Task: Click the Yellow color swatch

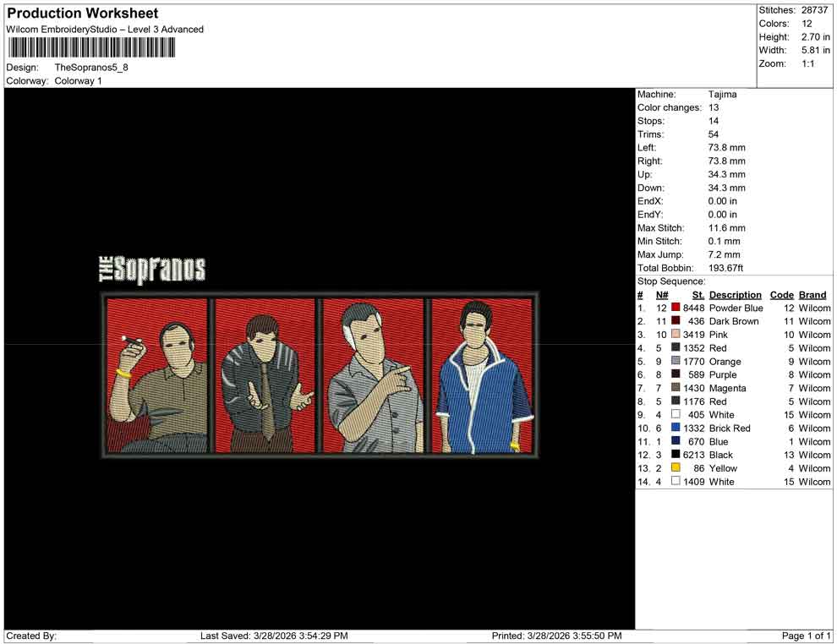Action: click(676, 467)
